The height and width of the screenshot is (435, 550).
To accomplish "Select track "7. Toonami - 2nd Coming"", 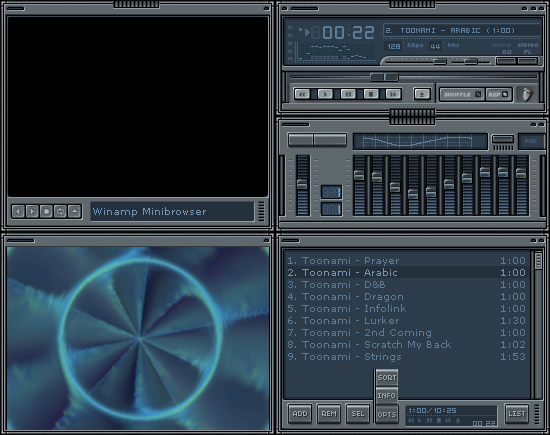I will coord(407,333).
